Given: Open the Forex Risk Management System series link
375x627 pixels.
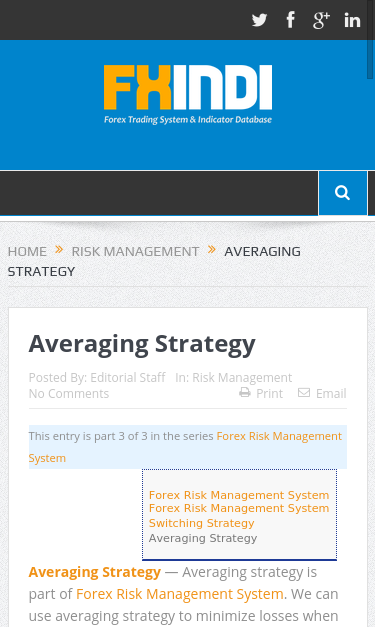Looking at the screenshot, I should point(185,447).
